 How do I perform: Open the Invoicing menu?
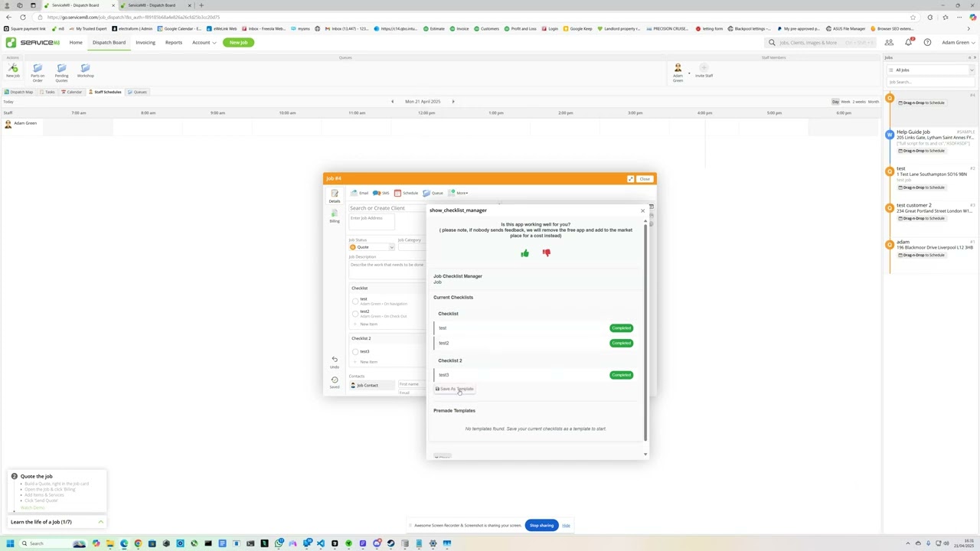tap(145, 43)
